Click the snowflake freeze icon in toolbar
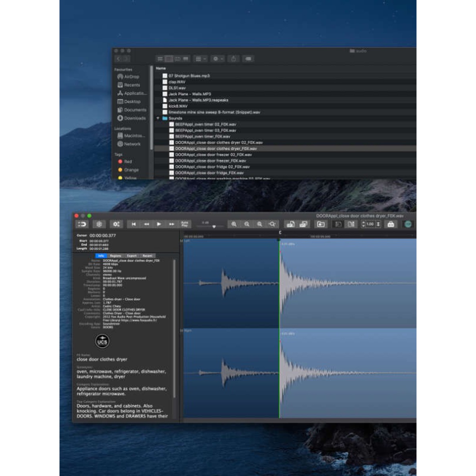Image resolution: width=476 pixels, height=476 pixels. click(99, 224)
